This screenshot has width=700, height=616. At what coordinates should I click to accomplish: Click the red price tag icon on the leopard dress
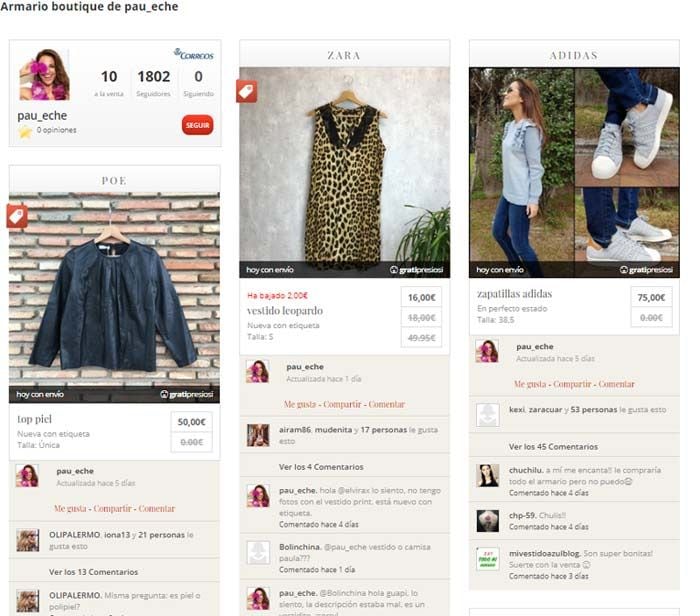(246, 92)
